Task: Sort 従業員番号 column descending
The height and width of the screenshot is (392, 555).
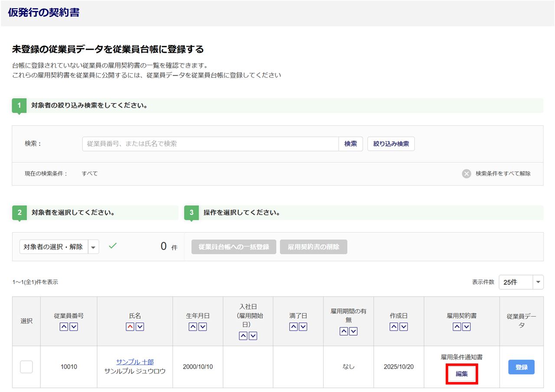Action: click(x=74, y=327)
